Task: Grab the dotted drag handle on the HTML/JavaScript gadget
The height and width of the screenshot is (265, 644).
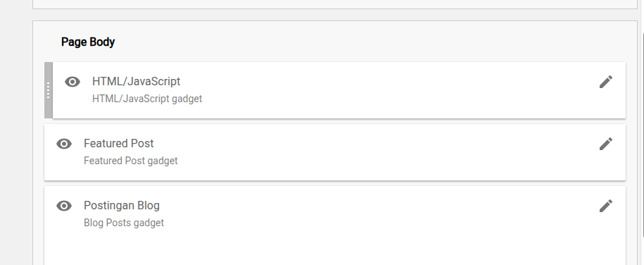Action: (x=49, y=90)
